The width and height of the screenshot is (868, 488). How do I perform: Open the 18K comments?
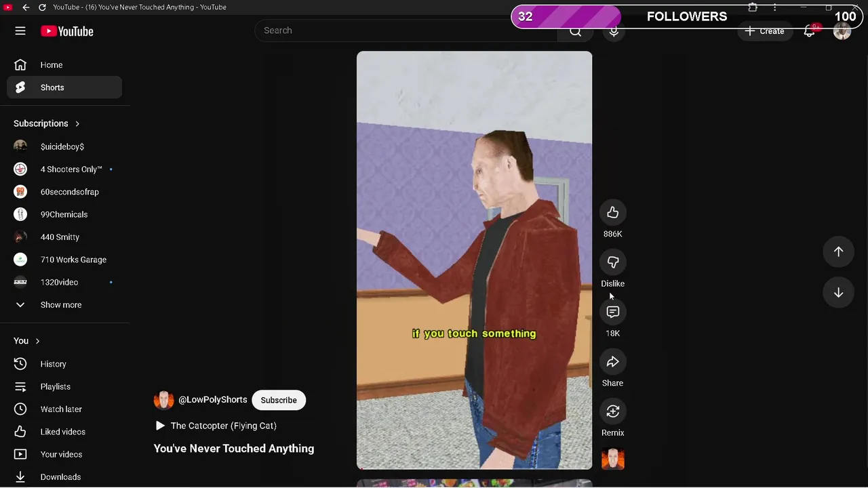click(x=612, y=312)
